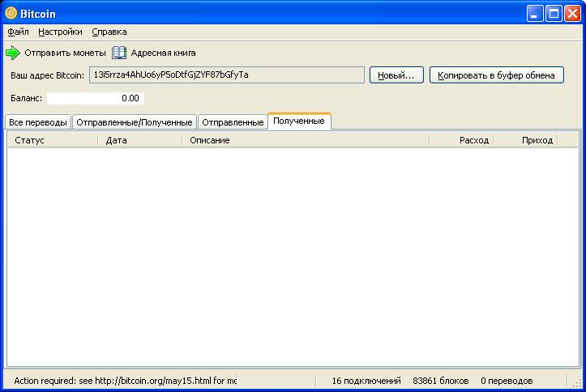Open the Настройки menu
The width and height of the screenshot is (586, 392).
tap(60, 32)
